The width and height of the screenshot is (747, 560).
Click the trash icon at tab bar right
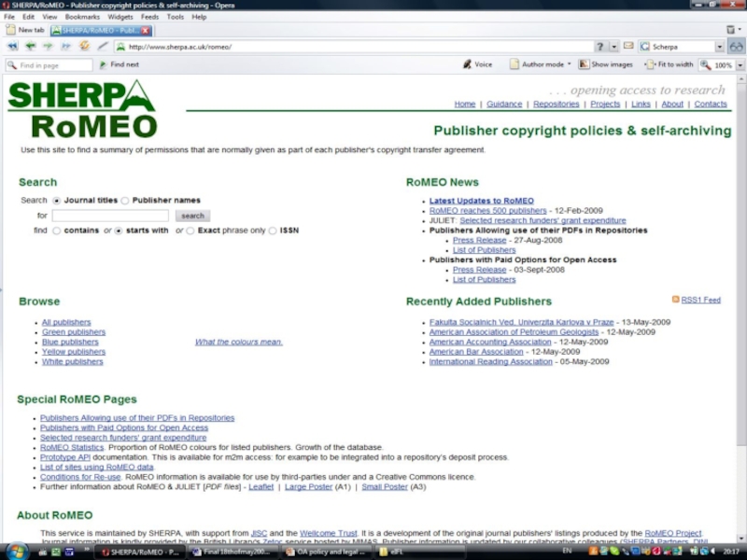pos(730,30)
